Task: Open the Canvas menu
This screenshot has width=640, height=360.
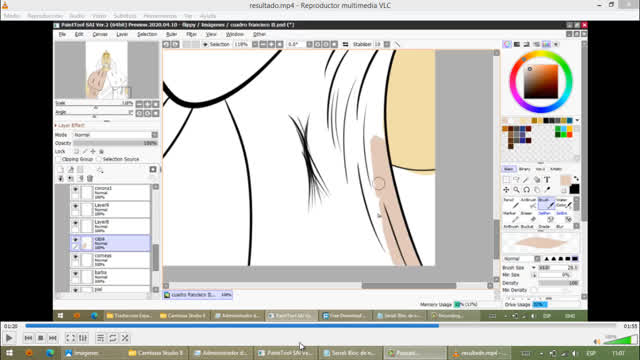Action: pos(100,34)
